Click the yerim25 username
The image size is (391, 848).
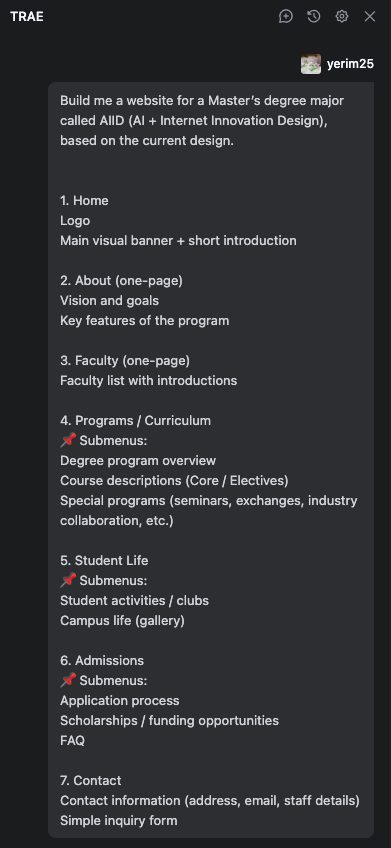click(350, 64)
